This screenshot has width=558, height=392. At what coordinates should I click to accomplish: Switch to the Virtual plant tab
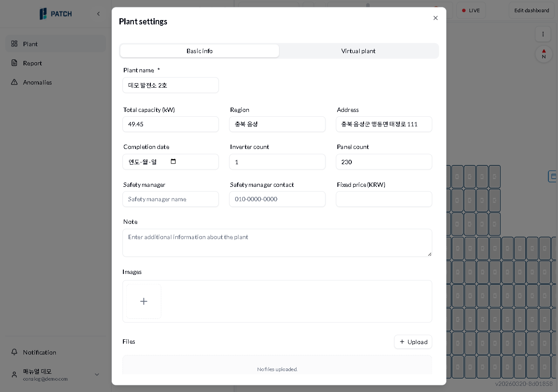[358, 51]
